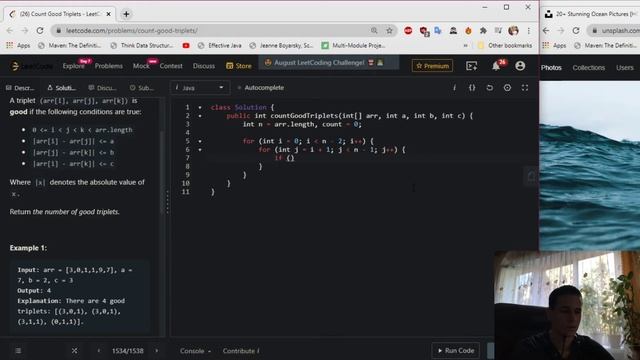Click the editor info icon
Image resolution: width=640 pixels, height=360 pixels.
(x=454, y=88)
